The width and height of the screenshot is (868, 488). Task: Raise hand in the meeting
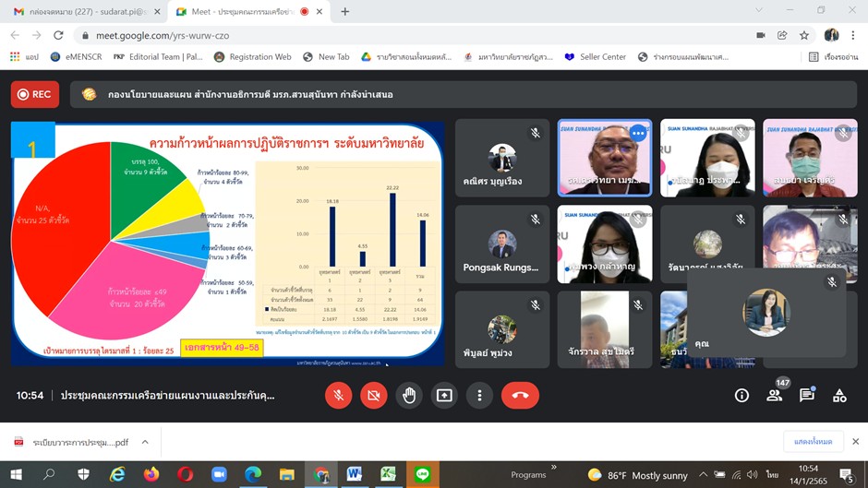pyautogui.click(x=409, y=395)
